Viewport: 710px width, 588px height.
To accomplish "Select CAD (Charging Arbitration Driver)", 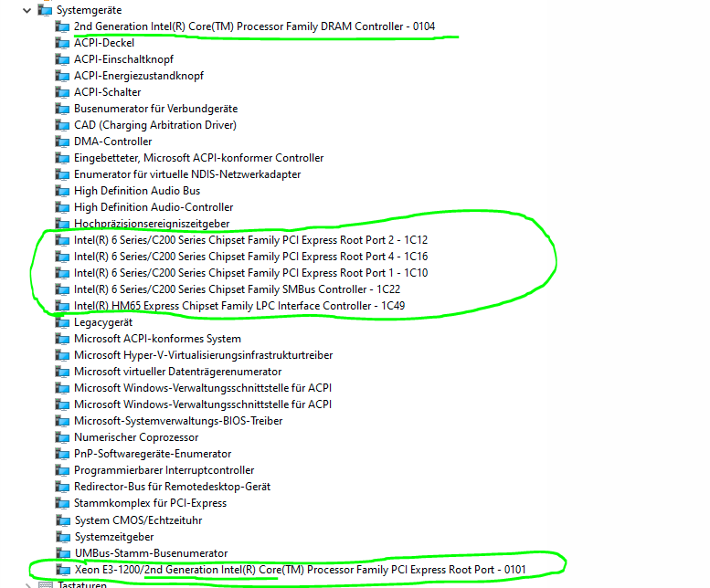I will pos(155,125).
